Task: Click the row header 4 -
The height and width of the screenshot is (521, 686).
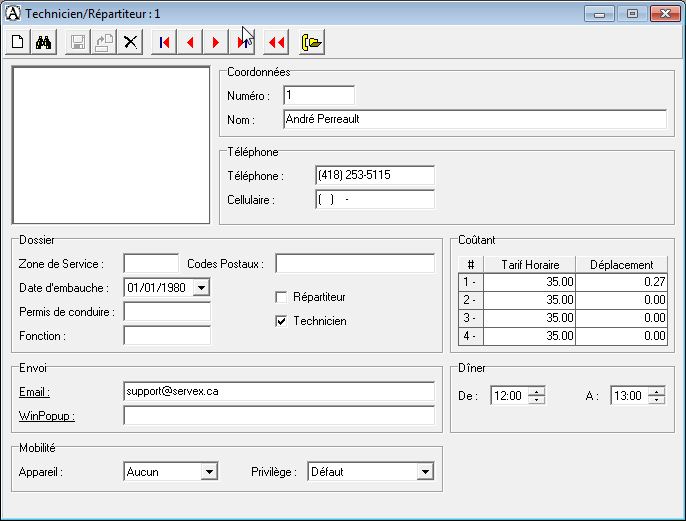Action: [x=471, y=336]
